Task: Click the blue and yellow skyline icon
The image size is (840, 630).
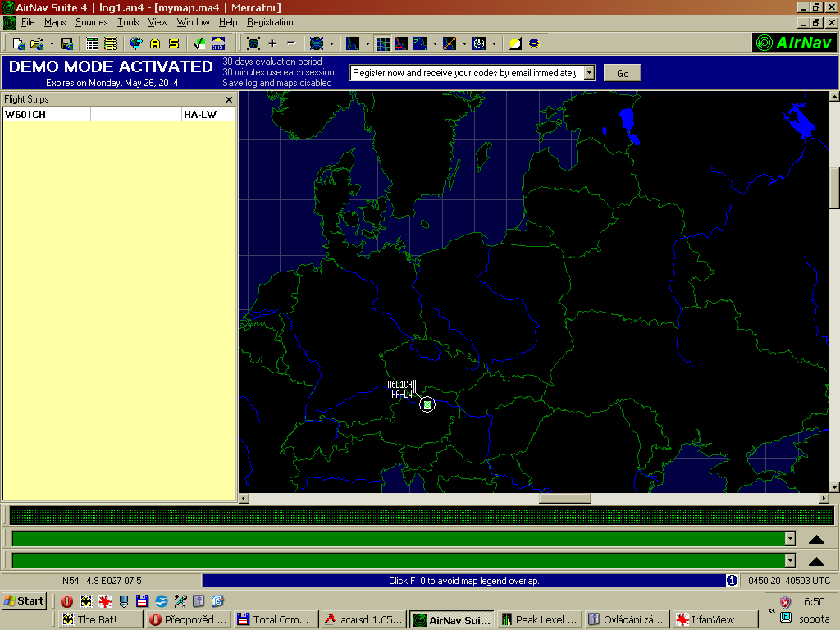Action: [218, 43]
